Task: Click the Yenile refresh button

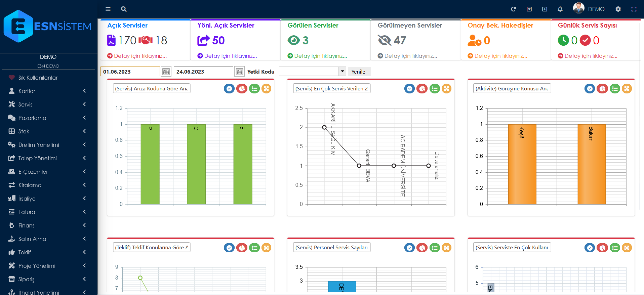Action: coord(358,72)
